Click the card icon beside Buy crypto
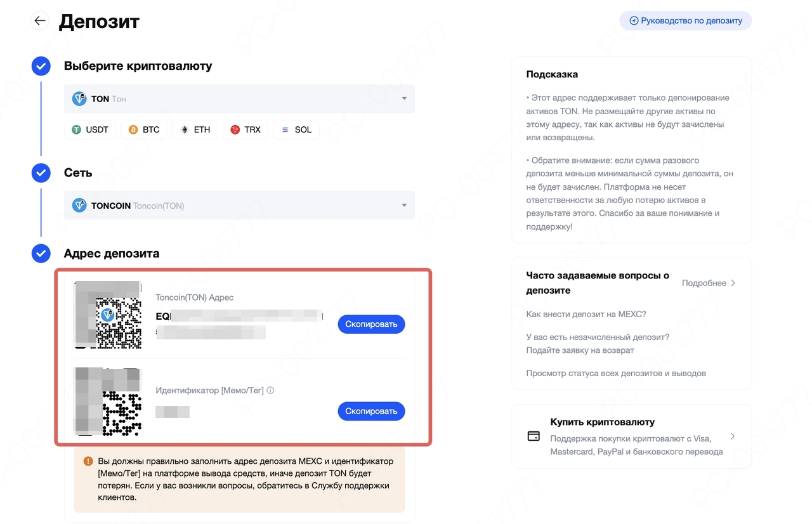This screenshot has width=812, height=524. pos(534,436)
